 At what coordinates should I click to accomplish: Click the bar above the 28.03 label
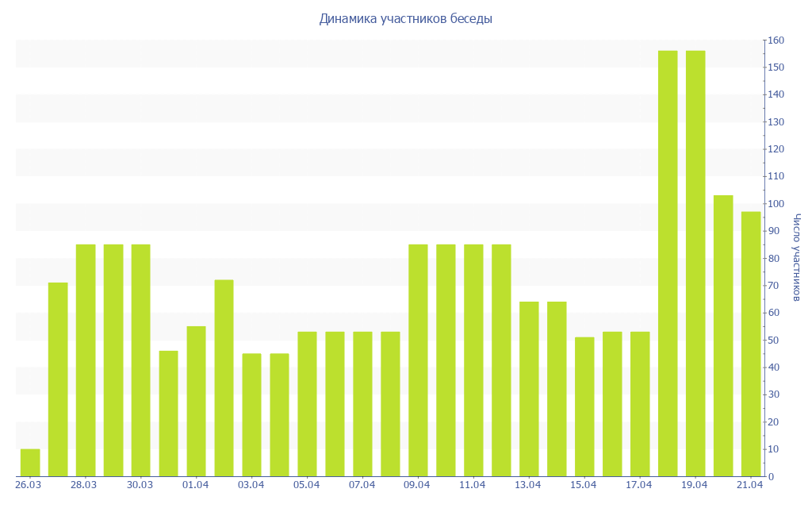click(x=86, y=360)
